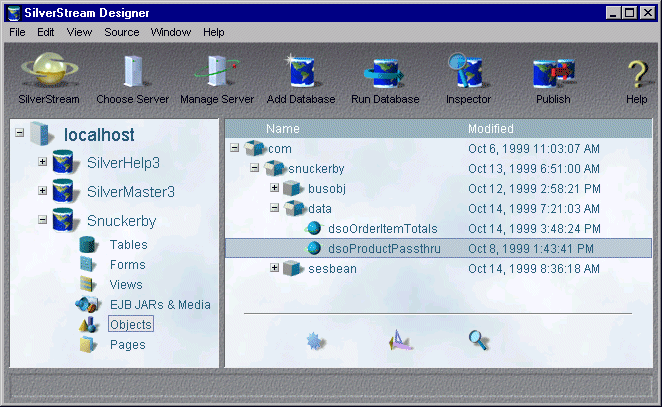Click the Run Database icon
This screenshot has width=662, height=407.
[x=385, y=73]
